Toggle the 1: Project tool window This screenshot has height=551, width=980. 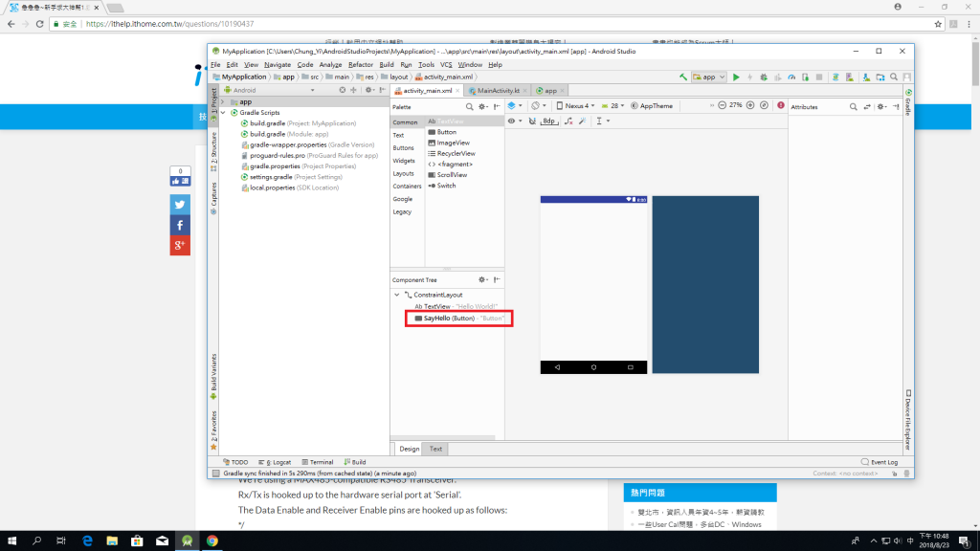click(213, 103)
